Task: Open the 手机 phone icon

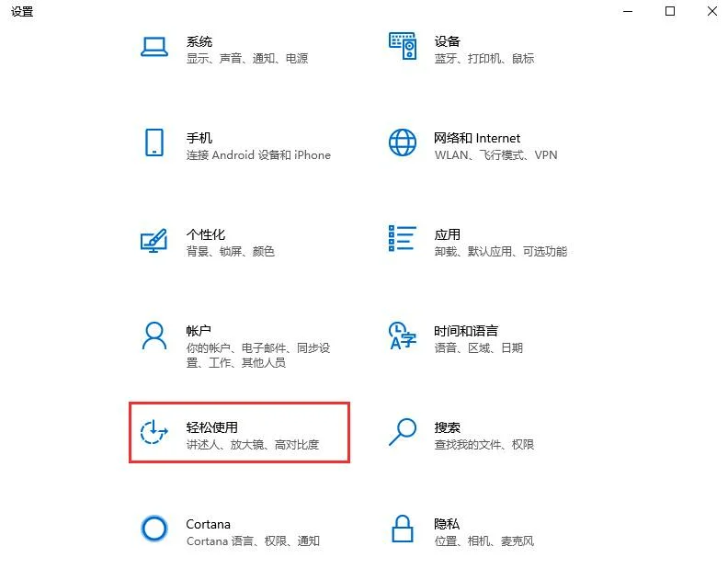Action: 154,142
